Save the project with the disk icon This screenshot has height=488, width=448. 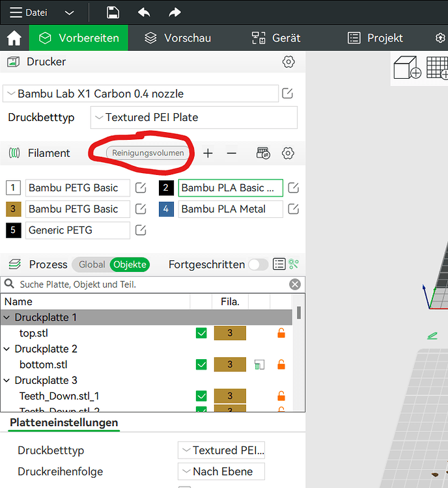point(113,12)
